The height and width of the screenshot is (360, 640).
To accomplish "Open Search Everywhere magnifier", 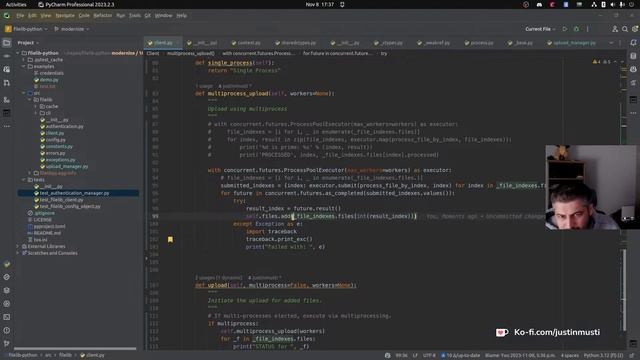I will [625, 29].
